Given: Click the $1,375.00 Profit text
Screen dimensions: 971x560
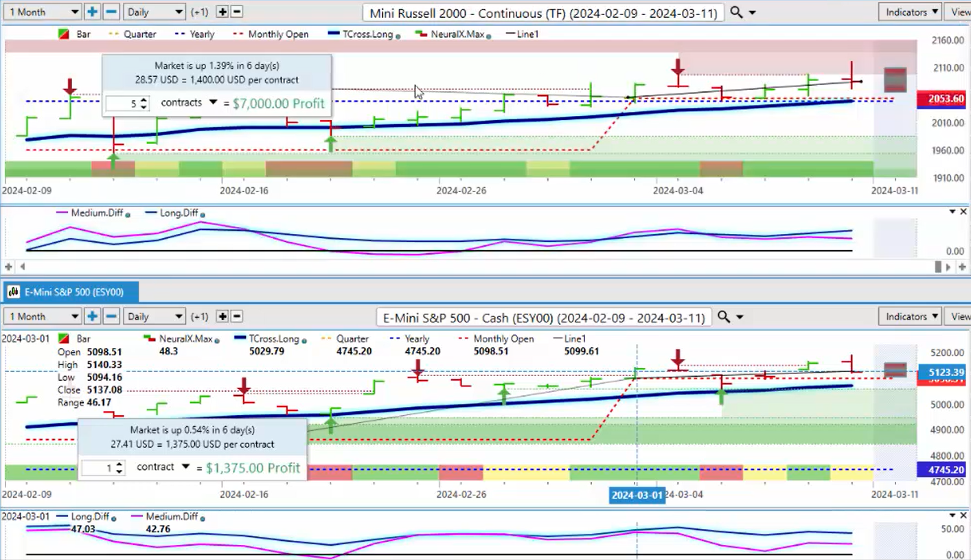Looking at the screenshot, I should pos(253,467).
